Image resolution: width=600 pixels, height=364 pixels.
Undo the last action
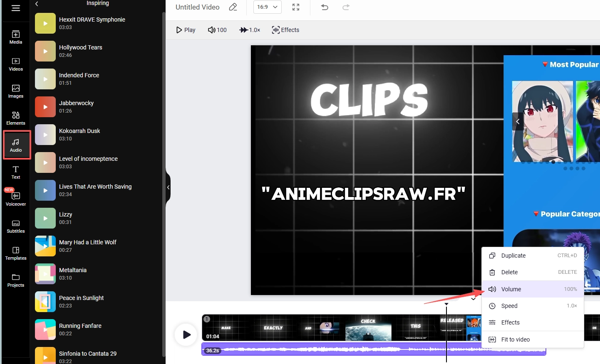325,7
